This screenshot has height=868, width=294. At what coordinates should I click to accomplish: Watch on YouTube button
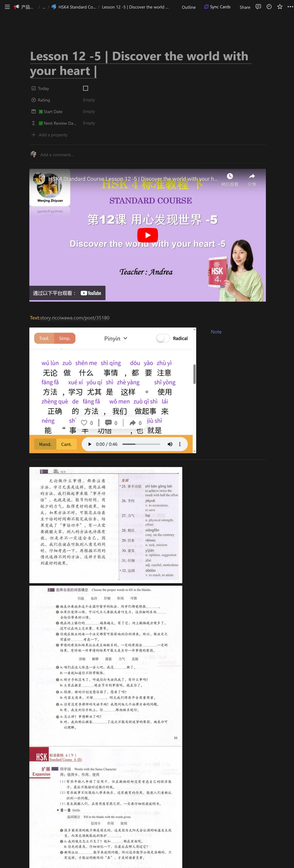pos(67,293)
